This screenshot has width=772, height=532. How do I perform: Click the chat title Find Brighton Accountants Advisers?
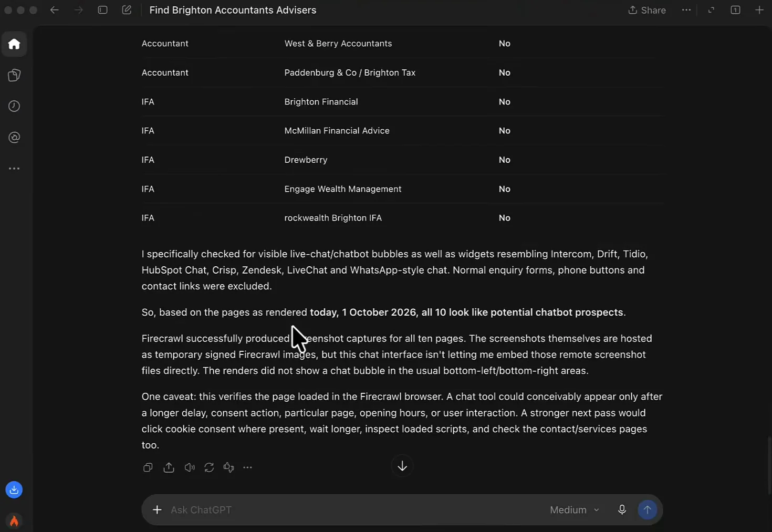point(233,10)
